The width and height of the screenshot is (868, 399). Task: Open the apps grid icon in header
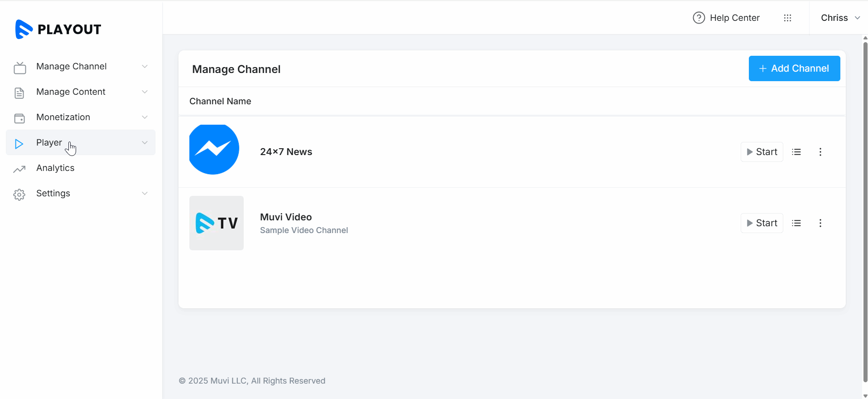787,18
